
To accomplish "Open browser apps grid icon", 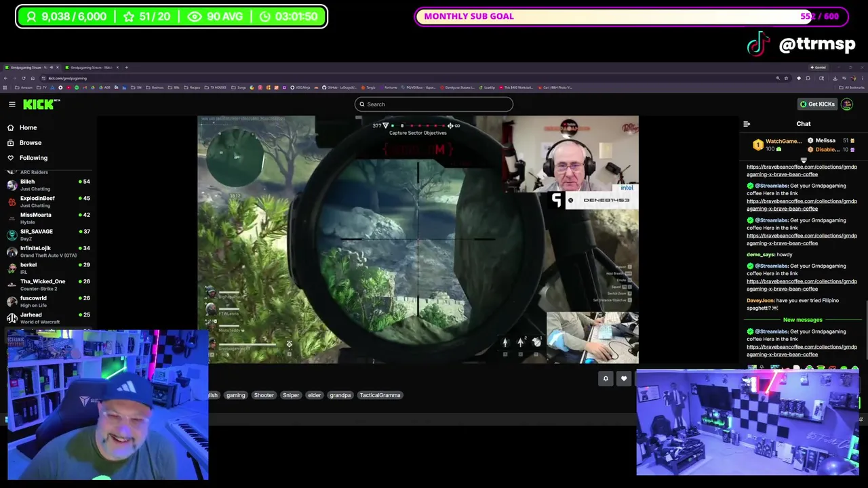I will click(5, 87).
